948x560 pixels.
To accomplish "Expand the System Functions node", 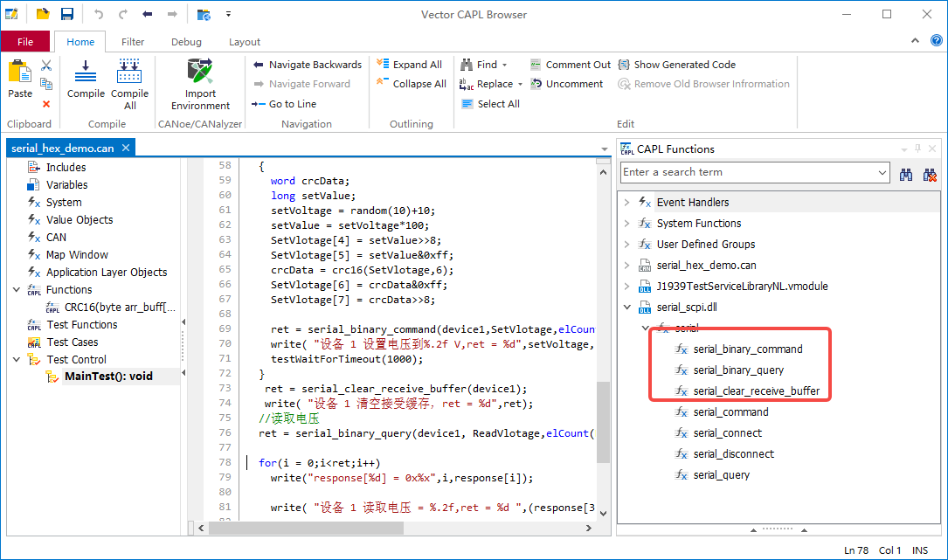I will [627, 224].
